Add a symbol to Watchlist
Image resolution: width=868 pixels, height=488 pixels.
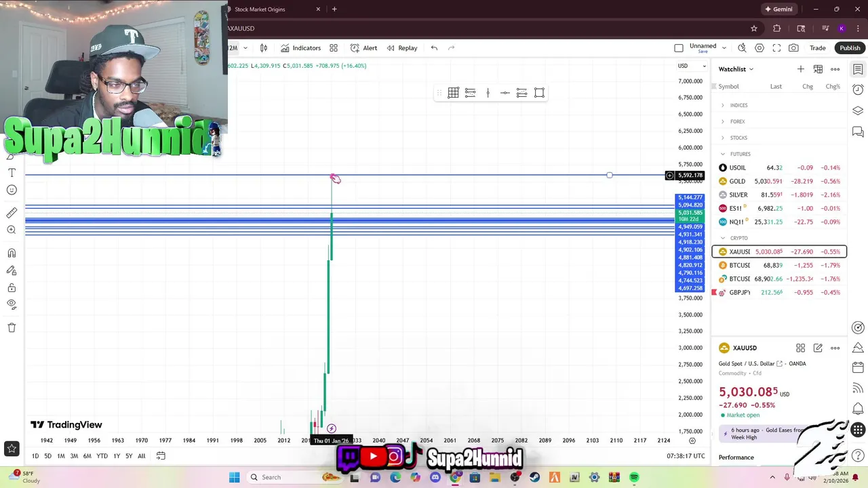(801, 69)
